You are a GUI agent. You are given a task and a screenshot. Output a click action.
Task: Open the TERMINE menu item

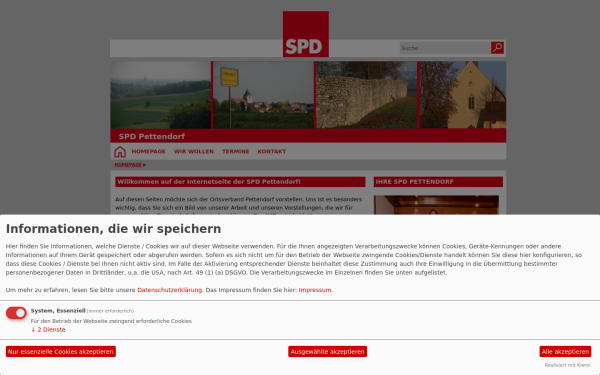235,152
